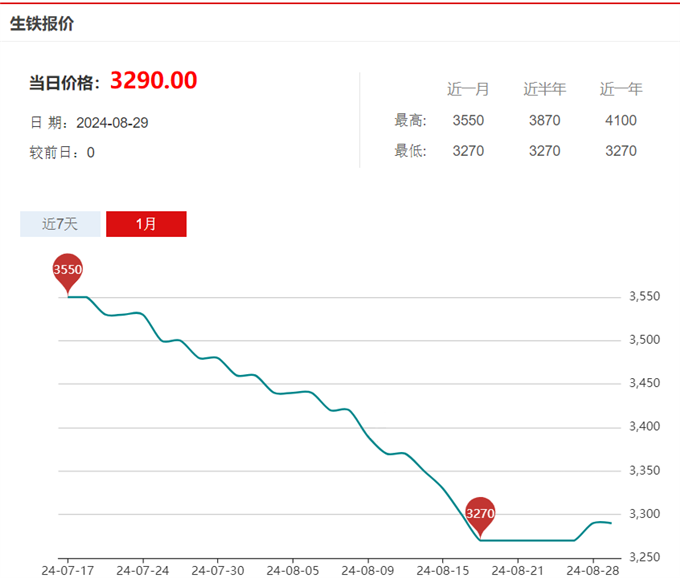This screenshot has width=680, height=578.
Task: Click the 生铁报价 page title
Action: coord(42,23)
